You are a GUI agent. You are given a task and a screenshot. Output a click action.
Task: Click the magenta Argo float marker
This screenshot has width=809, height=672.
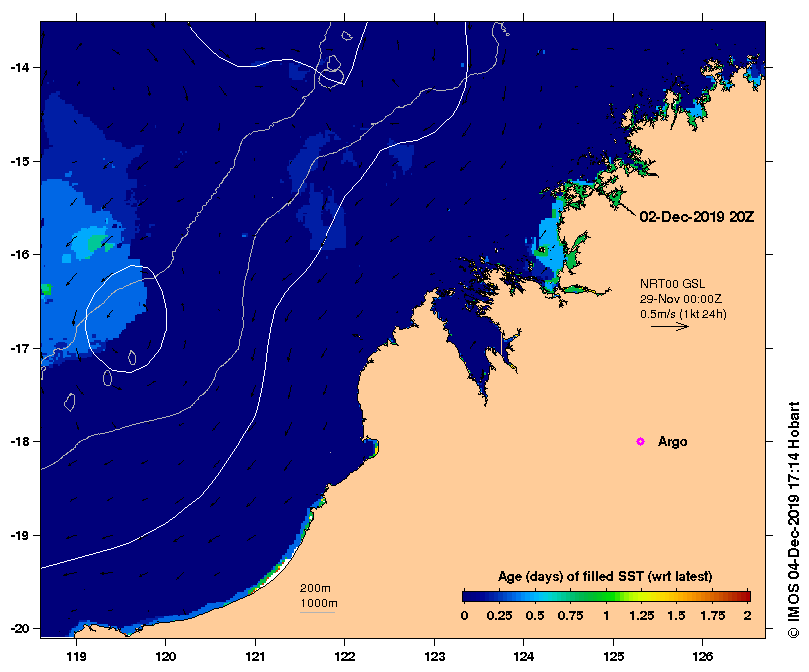tap(640, 441)
